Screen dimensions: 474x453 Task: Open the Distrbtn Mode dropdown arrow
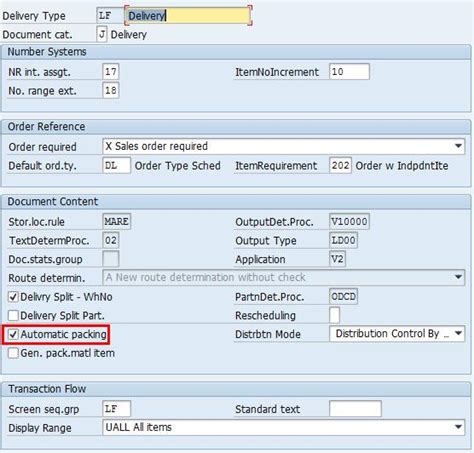click(458, 333)
